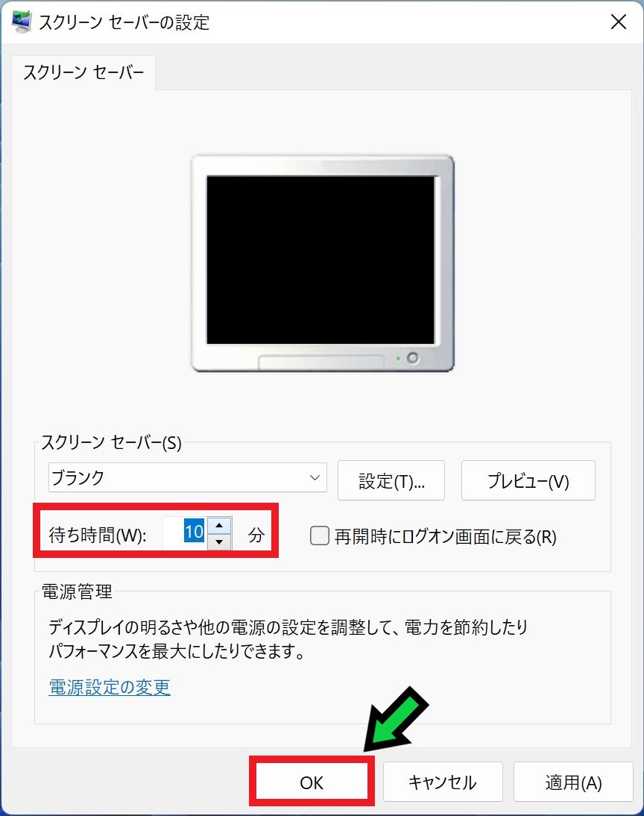This screenshot has width=644, height=816.
Task: Open the ブランク screen saver dropdown
Action: click(187, 477)
